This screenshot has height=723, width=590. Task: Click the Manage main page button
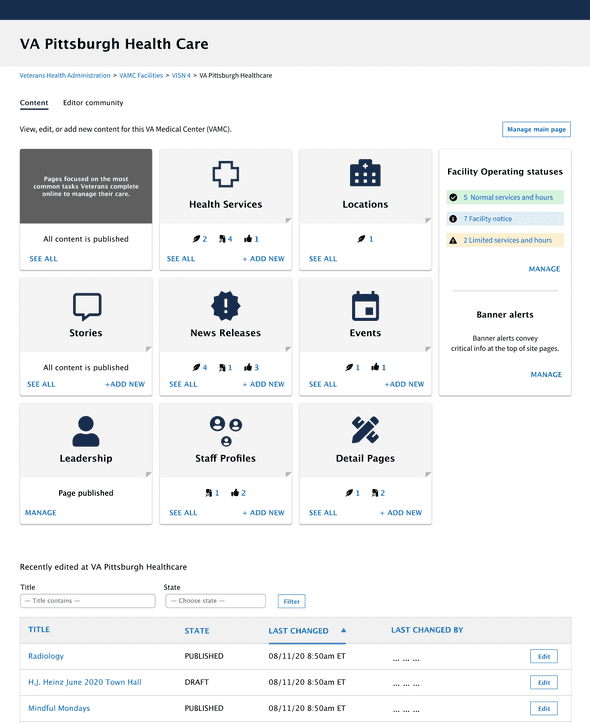[537, 130]
